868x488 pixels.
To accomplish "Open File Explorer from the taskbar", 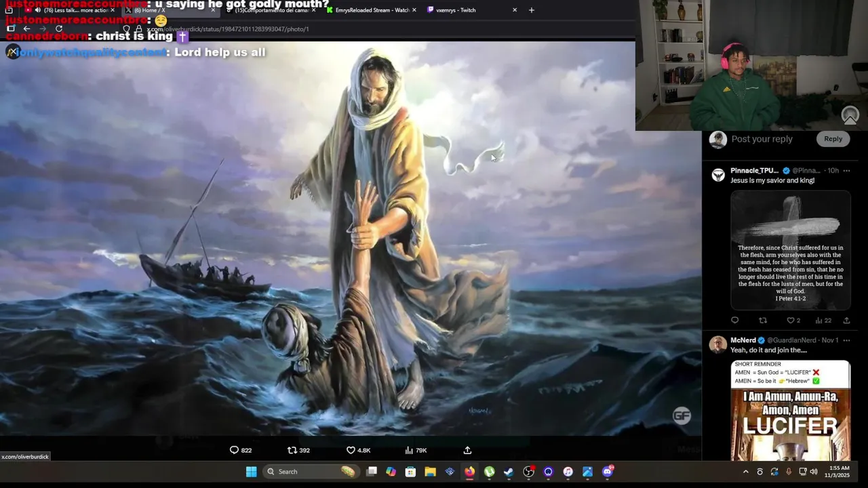I will [430, 472].
